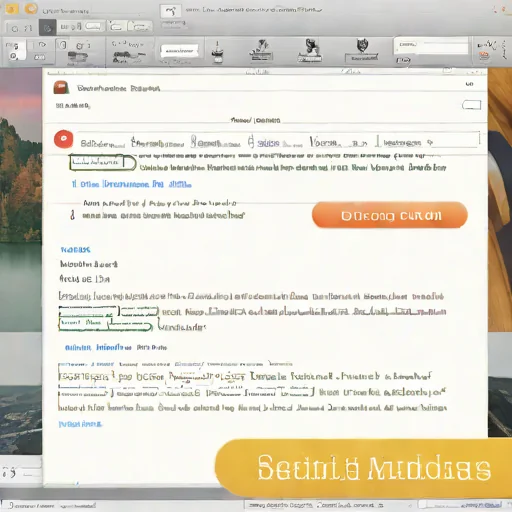
Task: Click the small outlined rectangle button near the window's upper-right corner
Action: (471, 105)
